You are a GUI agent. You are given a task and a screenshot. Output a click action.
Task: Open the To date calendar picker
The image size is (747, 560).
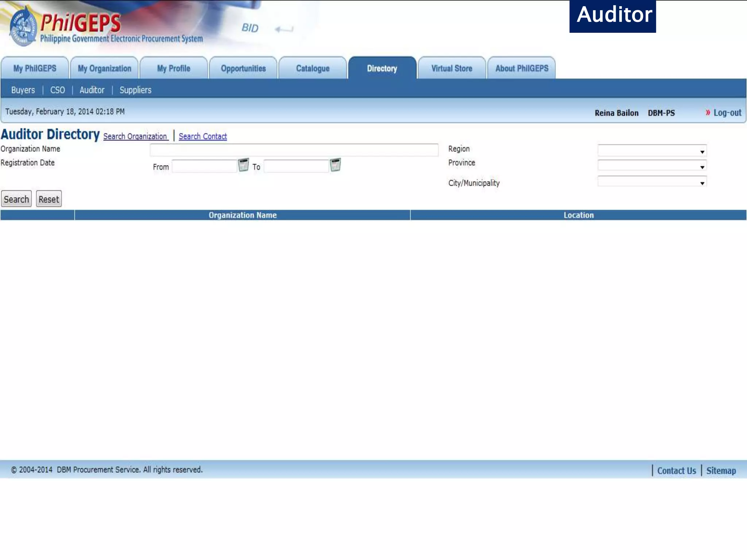pyautogui.click(x=335, y=165)
